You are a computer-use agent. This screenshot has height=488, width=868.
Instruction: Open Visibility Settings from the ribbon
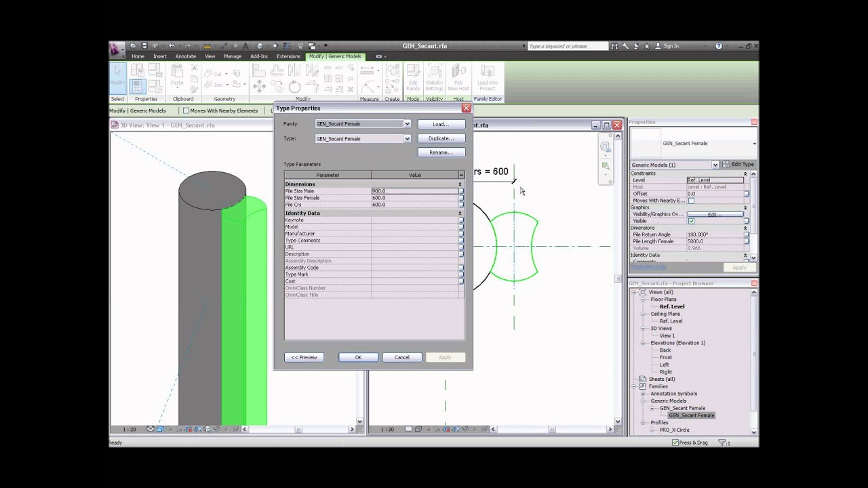click(434, 76)
